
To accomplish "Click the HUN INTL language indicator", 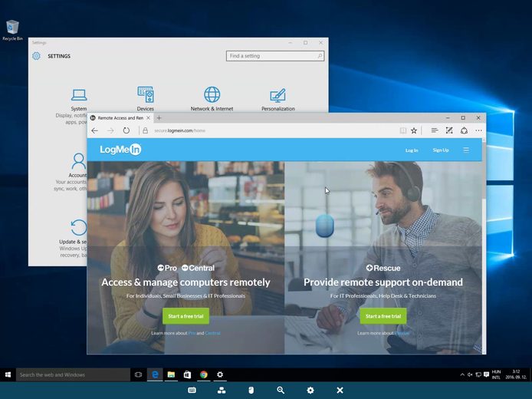I will coord(496,374).
